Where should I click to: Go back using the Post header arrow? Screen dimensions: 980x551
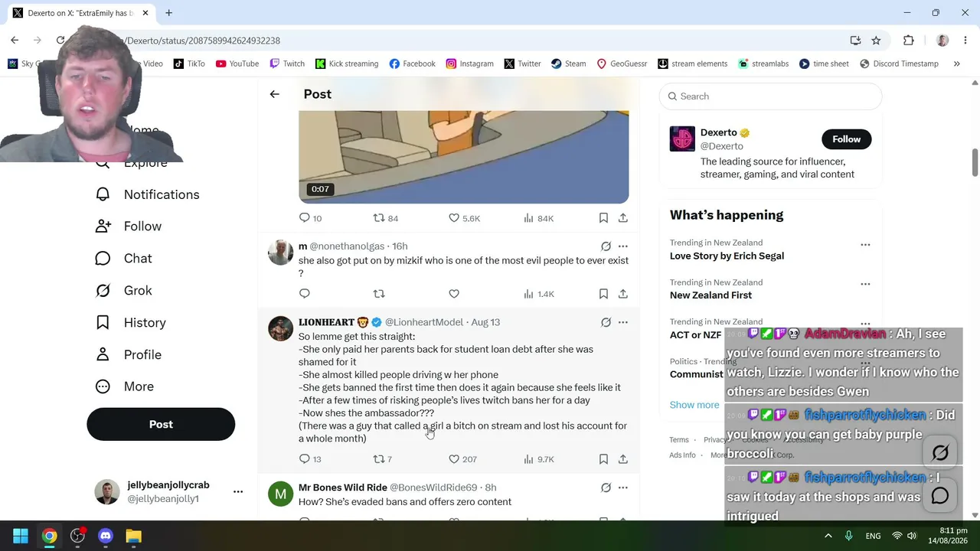click(274, 94)
